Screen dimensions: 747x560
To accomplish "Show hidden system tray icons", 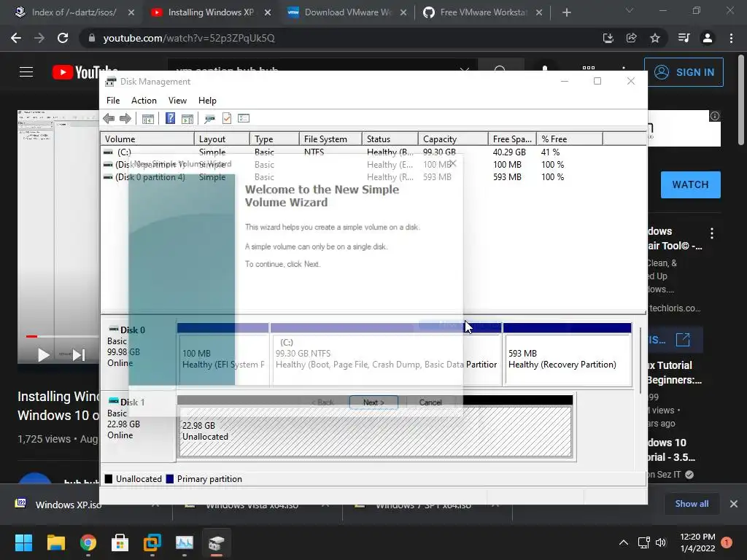I will (x=623, y=542).
